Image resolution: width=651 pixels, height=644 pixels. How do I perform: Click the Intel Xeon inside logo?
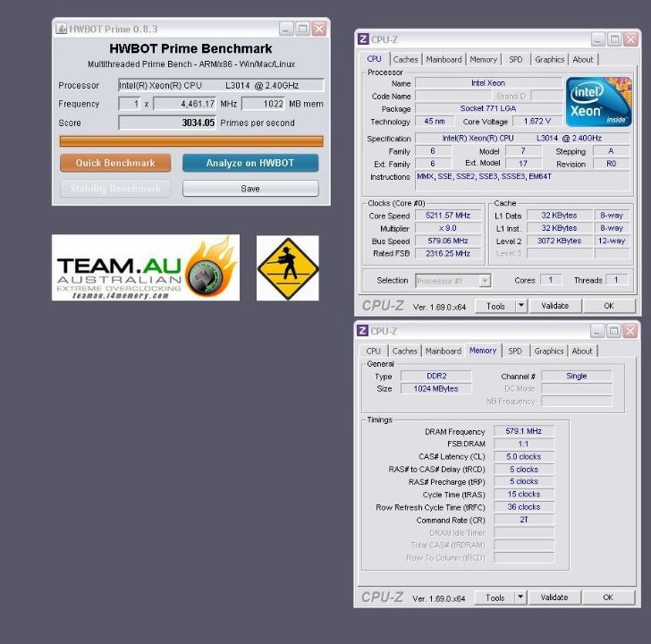(x=598, y=102)
